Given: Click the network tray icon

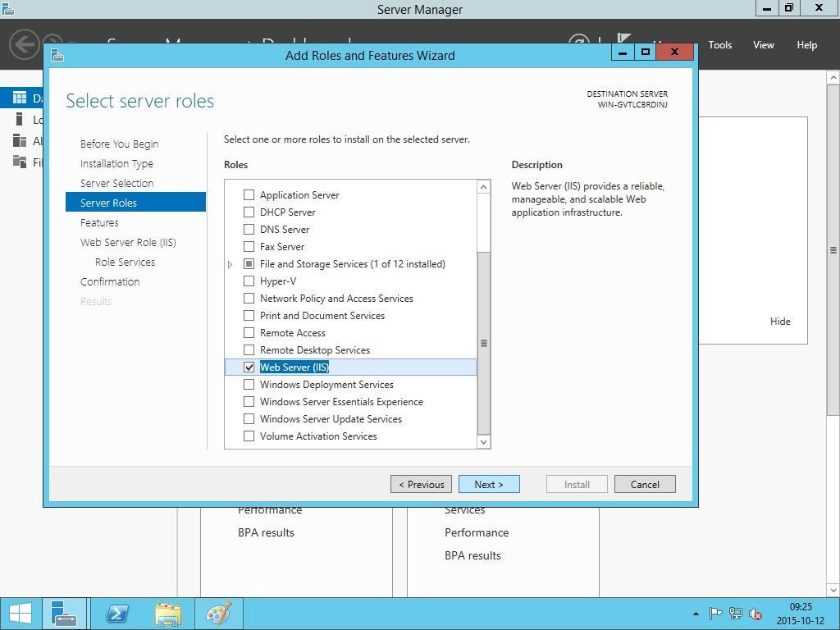Looking at the screenshot, I should [x=736, y=614].
